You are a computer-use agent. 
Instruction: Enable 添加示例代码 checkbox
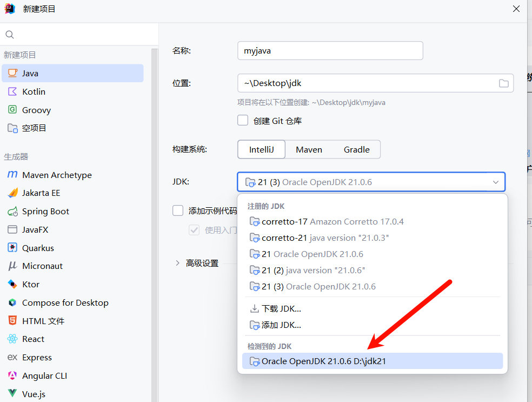click(x=178, y=210)
